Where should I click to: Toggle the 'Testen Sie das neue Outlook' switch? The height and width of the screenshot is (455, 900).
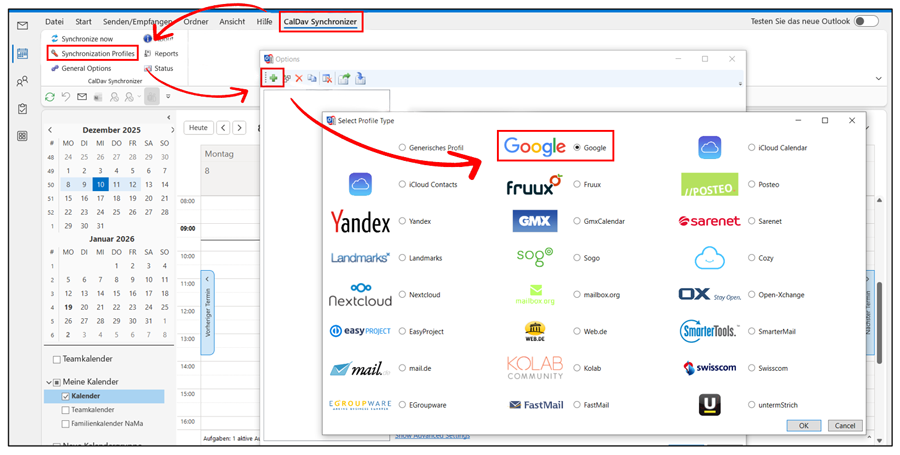(866, 21)
